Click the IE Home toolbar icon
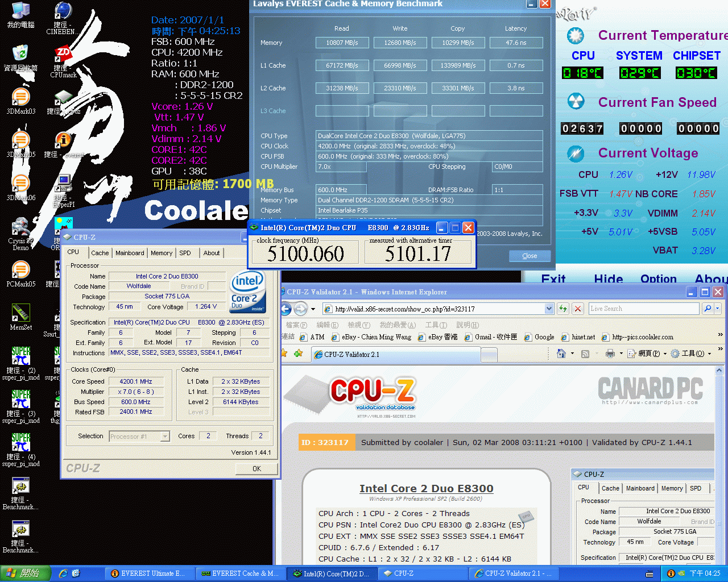 (x=561, y=354)
